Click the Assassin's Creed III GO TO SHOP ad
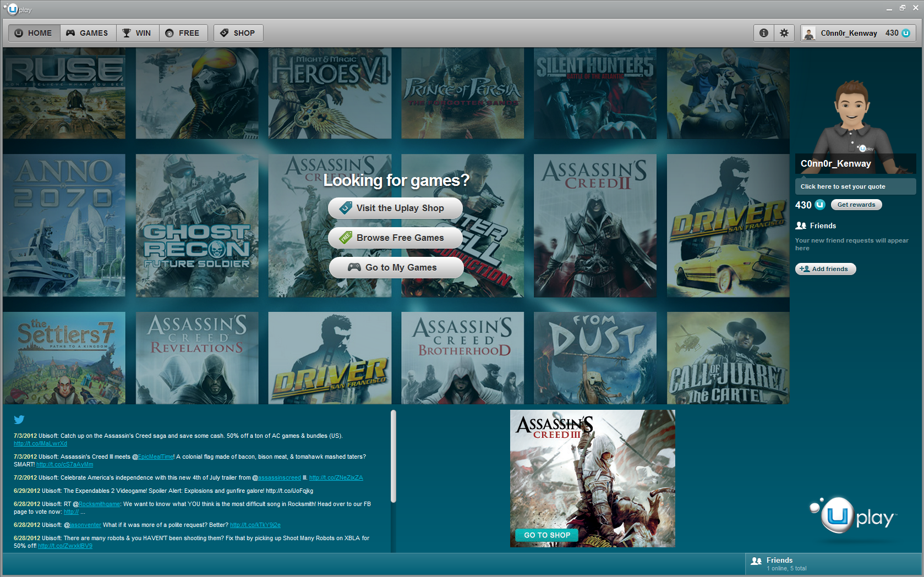This screenshot has width=924, height=577. 546,535
